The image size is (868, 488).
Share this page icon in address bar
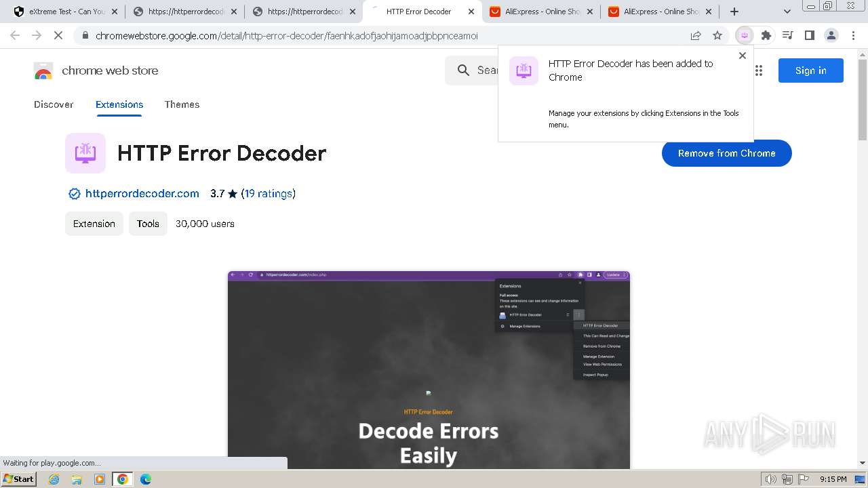tap(696, 35)
